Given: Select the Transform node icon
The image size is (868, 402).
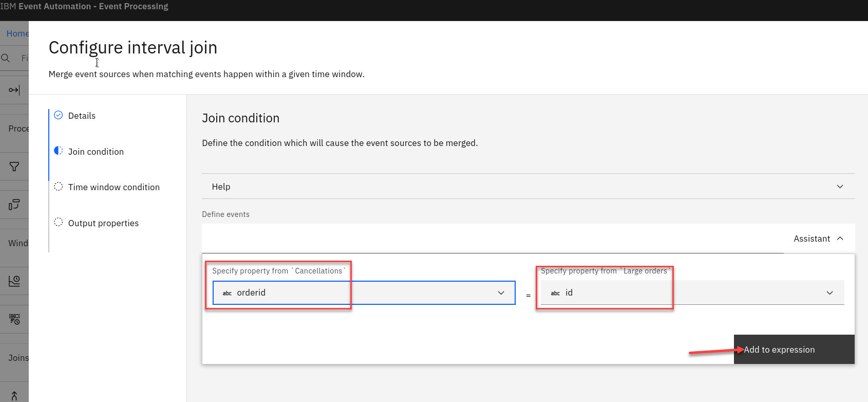Looking at the screenshot, I should 14,205.
